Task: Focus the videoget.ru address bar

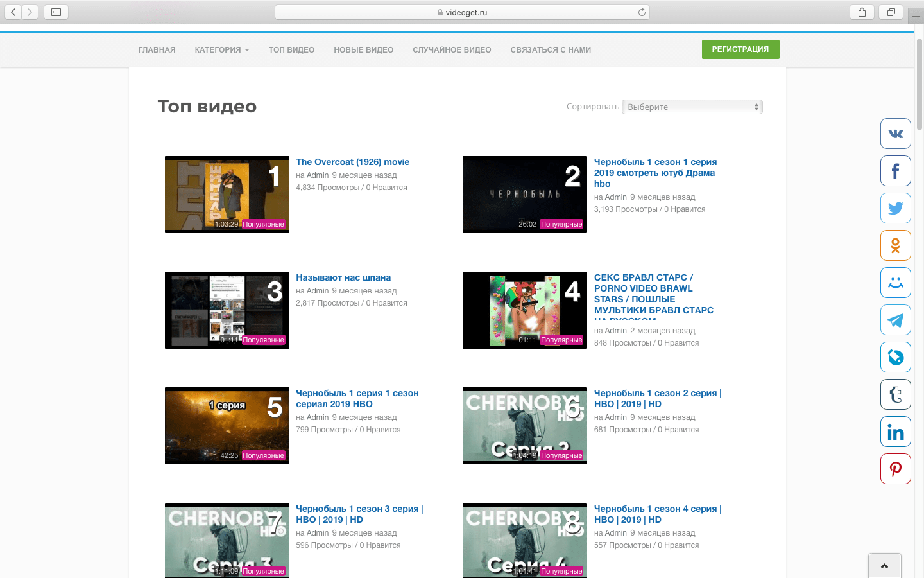Action: click(x=462, y=12)
